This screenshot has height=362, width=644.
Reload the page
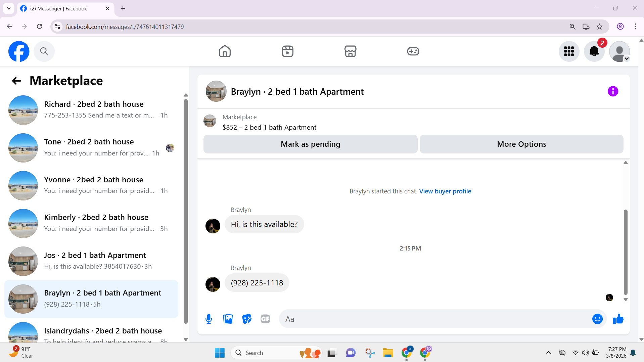pos(39,27)
